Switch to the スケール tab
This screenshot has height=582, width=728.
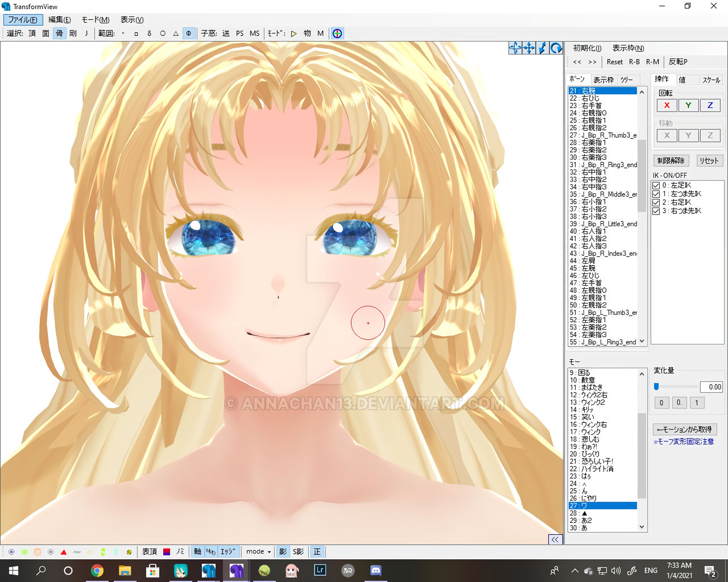click(x=712, y=80)
